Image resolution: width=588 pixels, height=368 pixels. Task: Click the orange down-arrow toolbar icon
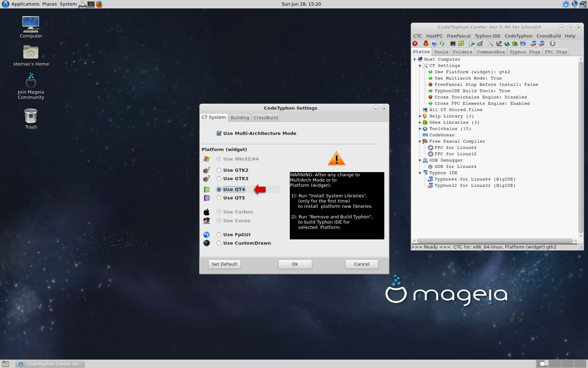[x=426, y=43]
